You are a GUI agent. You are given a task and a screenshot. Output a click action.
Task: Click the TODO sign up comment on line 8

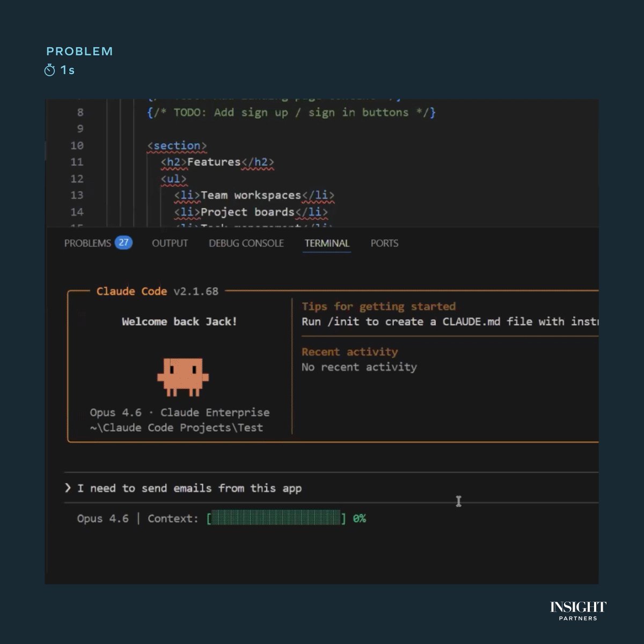click(291, 112)
